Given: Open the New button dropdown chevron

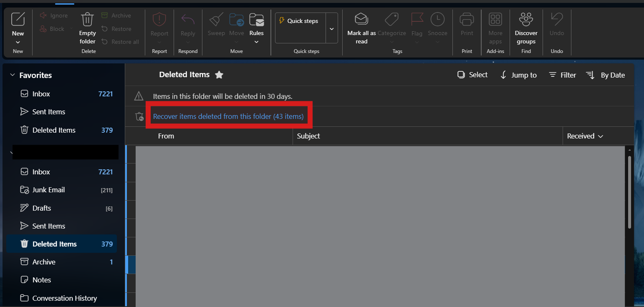Looking at the screenshot, I should pyautogui.click(x=18, y=42).
